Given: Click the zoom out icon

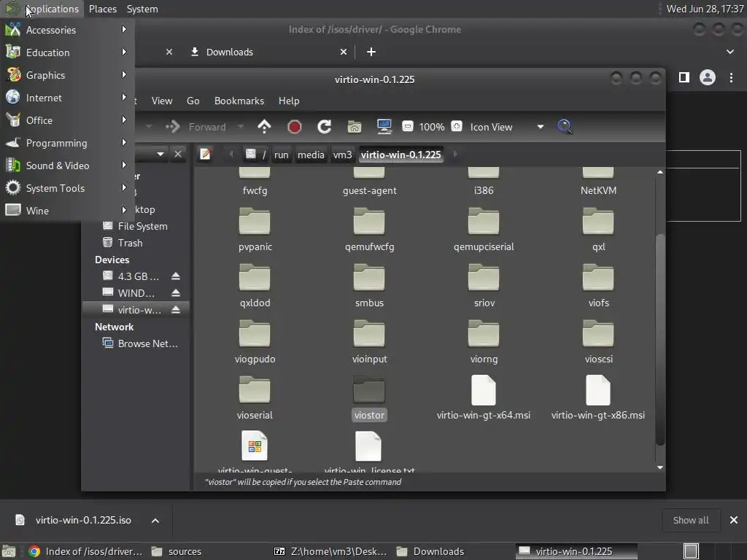Looking at the screenshot, I should 407,127.
